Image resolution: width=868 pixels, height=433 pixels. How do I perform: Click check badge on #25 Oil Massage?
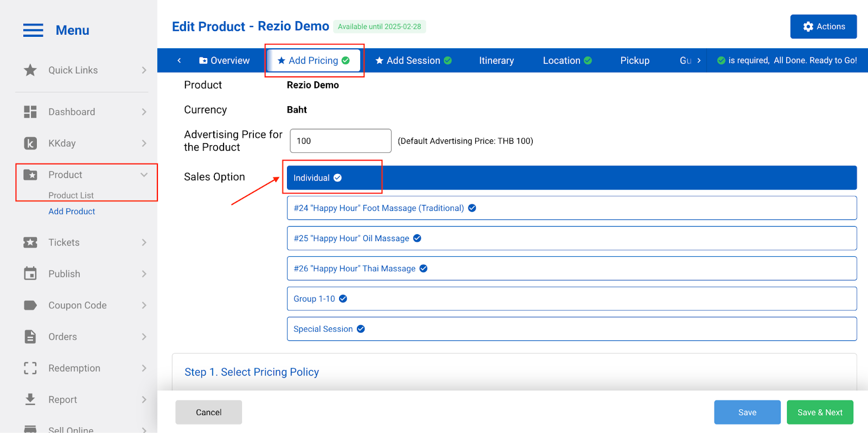pos(417,238)
